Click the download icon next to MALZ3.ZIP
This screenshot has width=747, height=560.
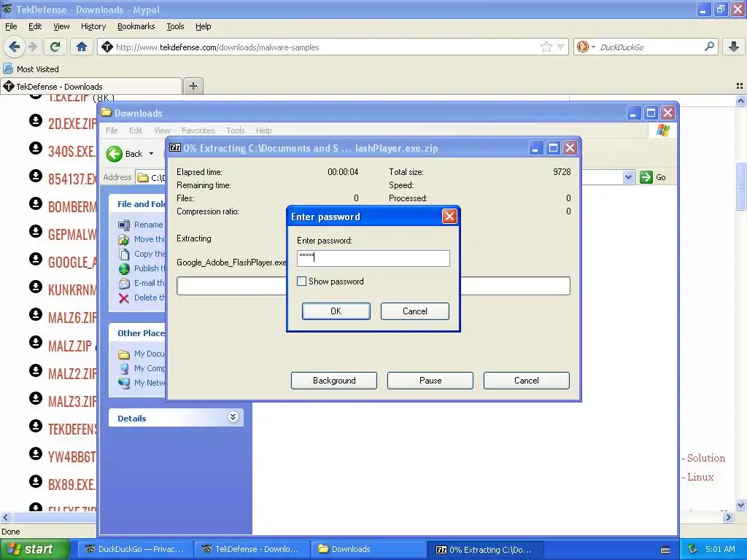[x=35, y=398]
